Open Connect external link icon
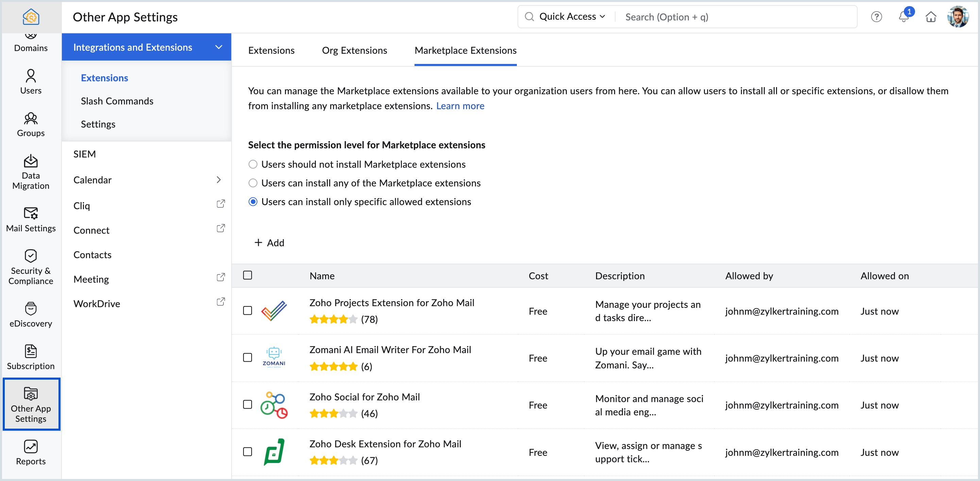The image size is (980, 481). [221, 228]
